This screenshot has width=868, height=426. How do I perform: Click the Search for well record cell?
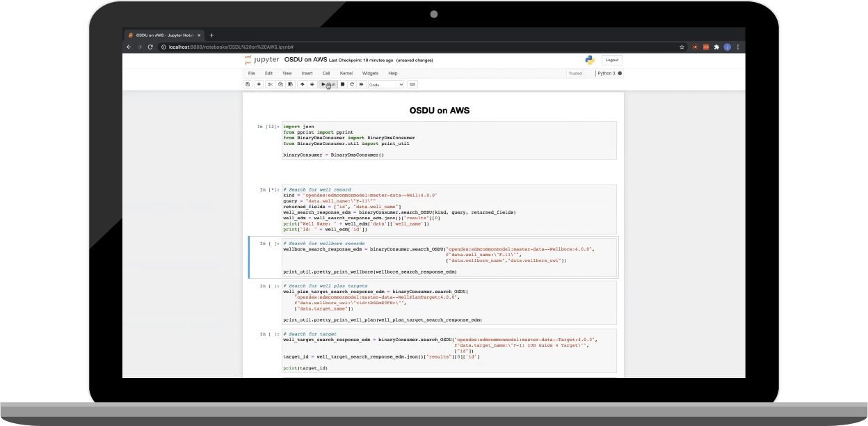tap(449, 210)
